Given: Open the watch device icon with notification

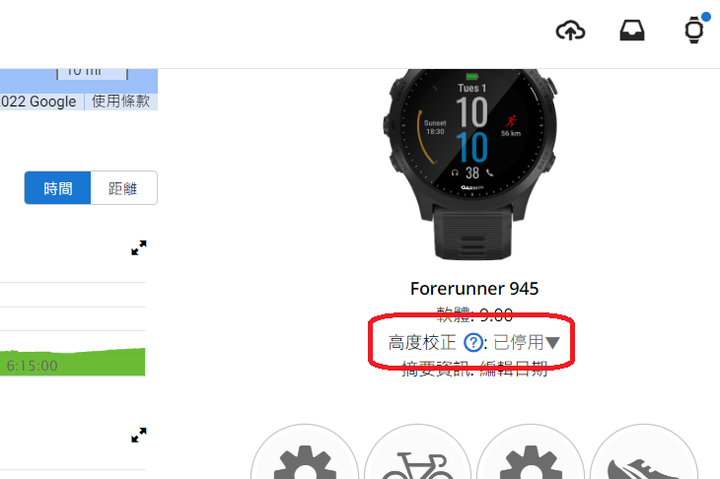Looking at the screenshot, I should 694,30.
